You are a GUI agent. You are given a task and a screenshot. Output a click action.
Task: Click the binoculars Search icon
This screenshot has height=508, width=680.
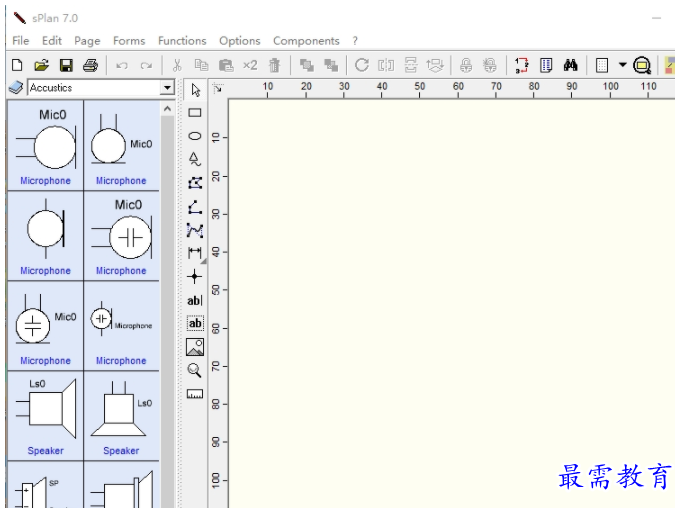pyautogui.click(x=570, y=66)
